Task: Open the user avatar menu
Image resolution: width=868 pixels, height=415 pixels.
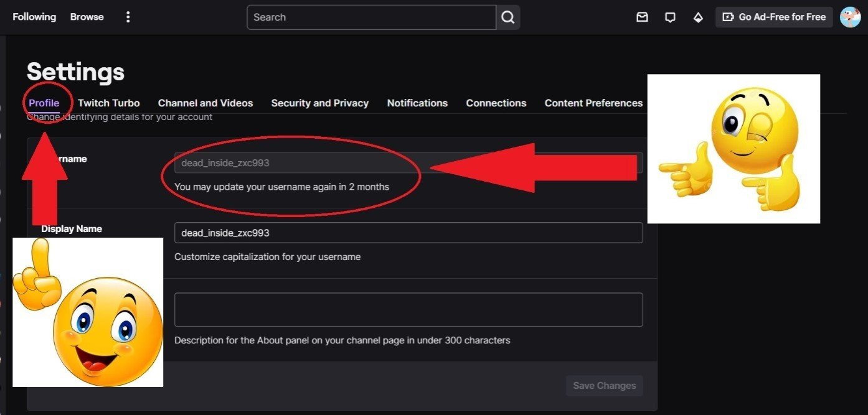Action: [x=850, y=17]
